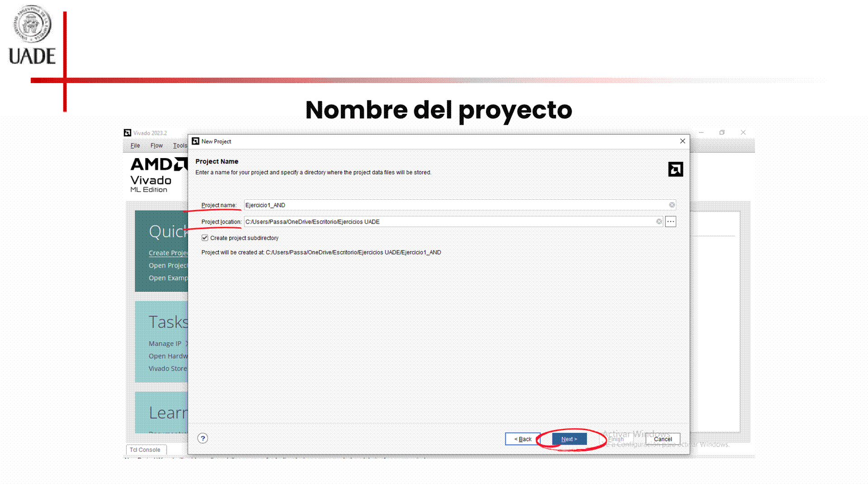Open the Tools menu

(x=179, y=145)
